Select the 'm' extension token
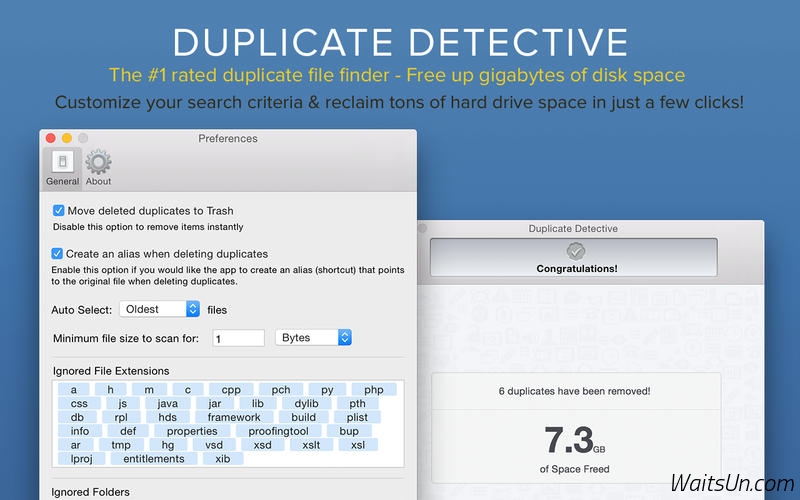The image size is (800, 500). [149, 390]
